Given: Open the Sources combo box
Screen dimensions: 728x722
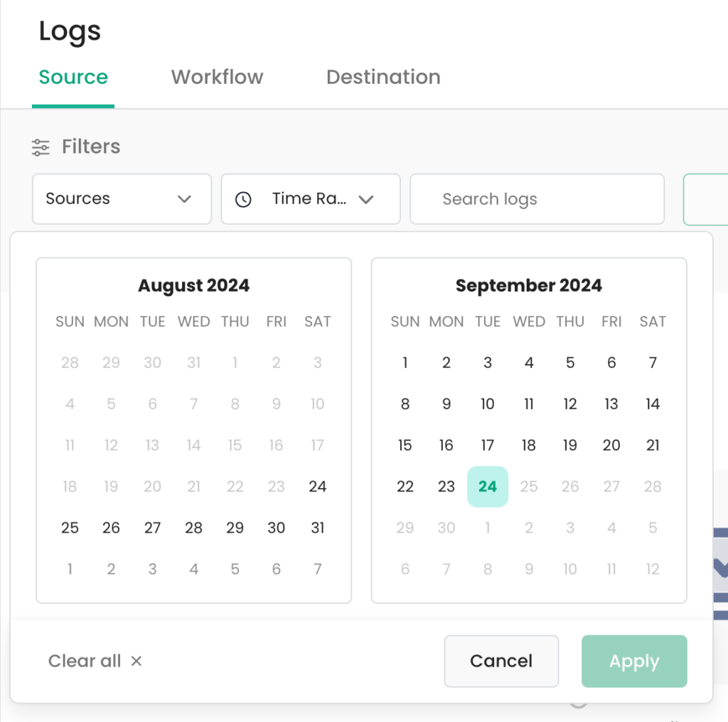Looking at the screenshot, I should [122, 199].
